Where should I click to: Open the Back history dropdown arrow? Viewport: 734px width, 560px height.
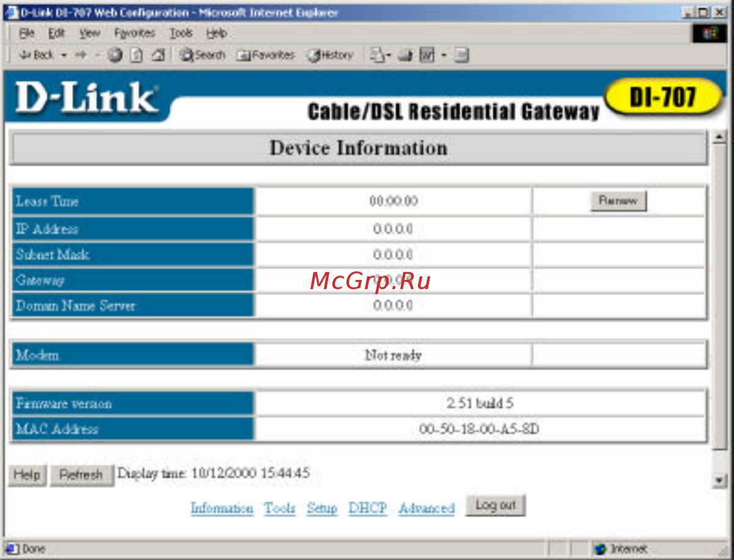tap(64, 55)
